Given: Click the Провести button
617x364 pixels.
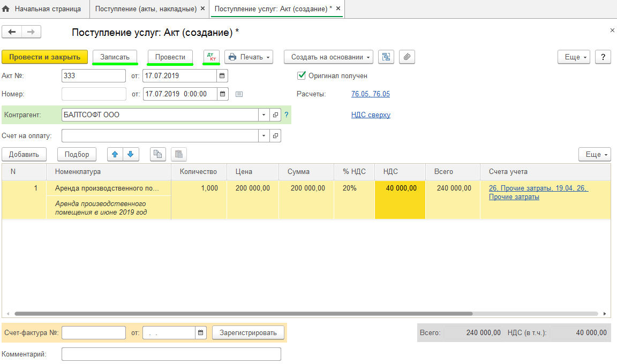Looking at the screenshot, I should pyautogui.click(x=170, y=57).
